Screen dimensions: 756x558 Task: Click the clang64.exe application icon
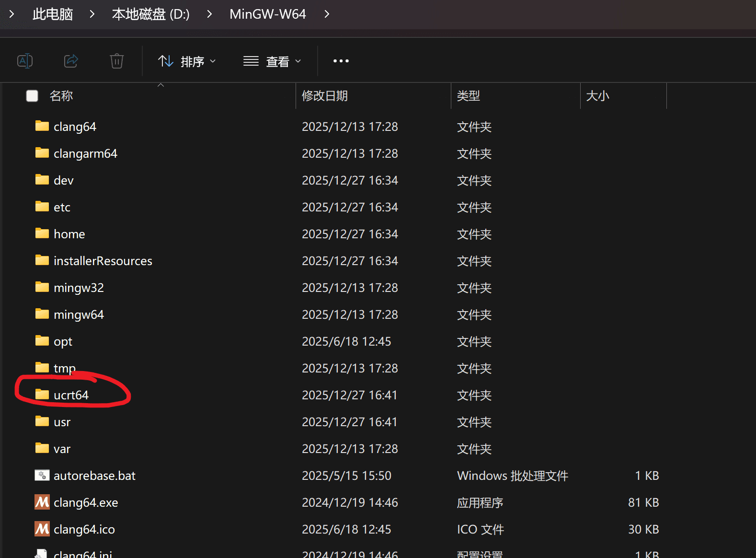coord(42,502)
